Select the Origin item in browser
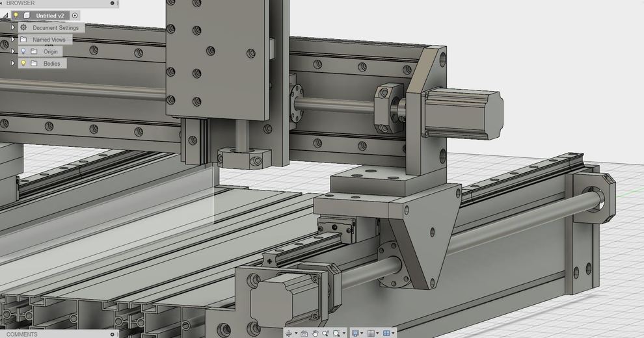The height and width of the screenshot is (338, 644). [51, 51]
